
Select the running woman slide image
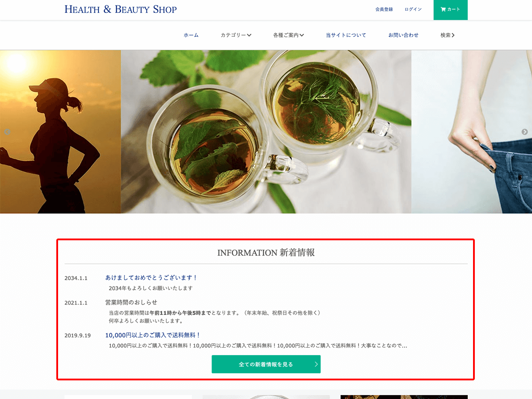[60, 132]
